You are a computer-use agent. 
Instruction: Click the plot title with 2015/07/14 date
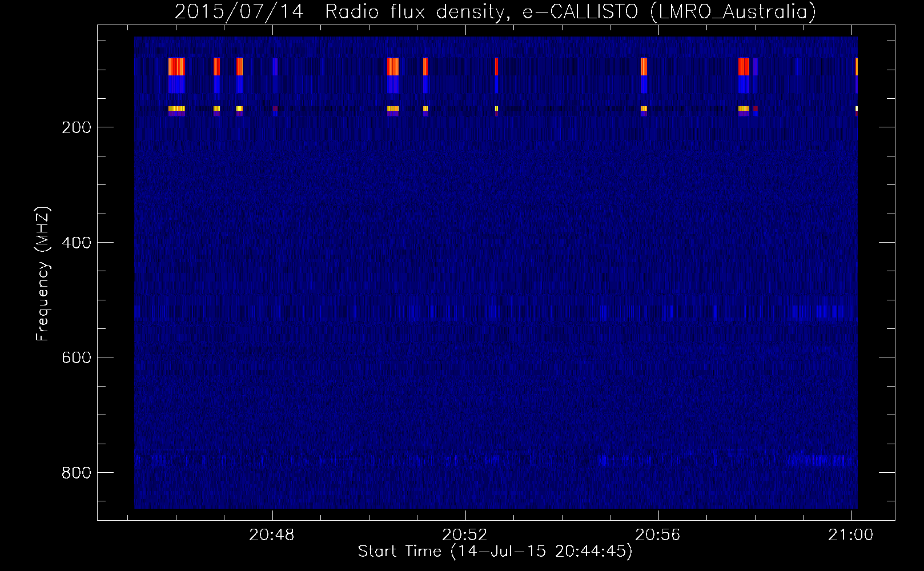point(495,11)
